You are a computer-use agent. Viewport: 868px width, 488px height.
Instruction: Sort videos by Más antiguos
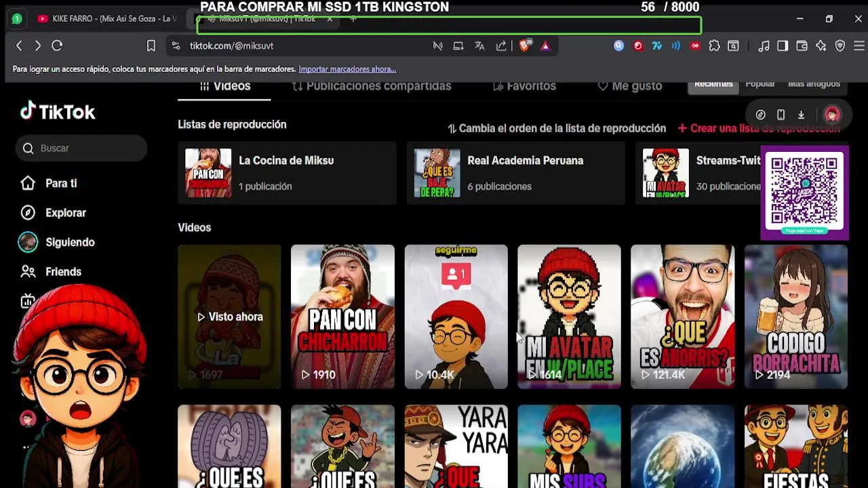[x=814, y=84]
